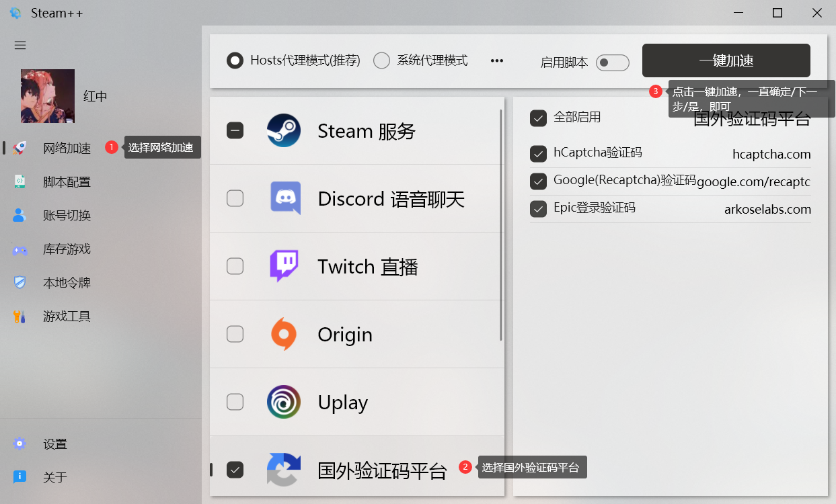This screenshot has width=836, height=504.
Task: Click the google.com/recaptc domain text
Action: (753, 182)
